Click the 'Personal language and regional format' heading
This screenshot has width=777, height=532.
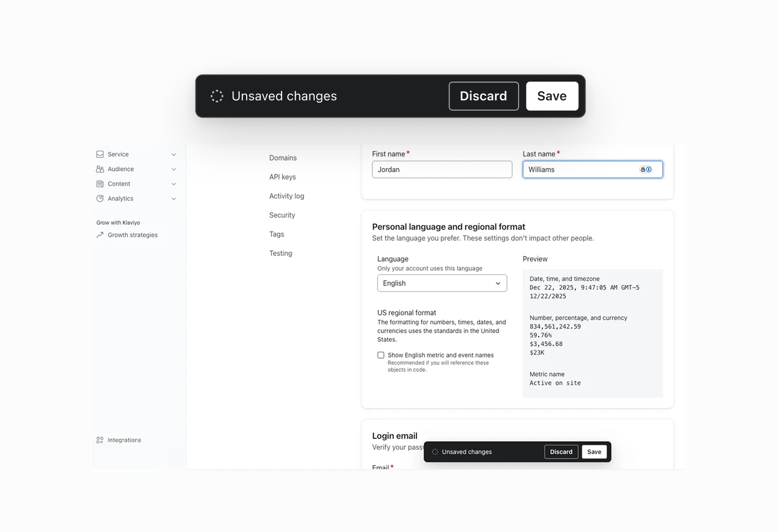(449, 227)
